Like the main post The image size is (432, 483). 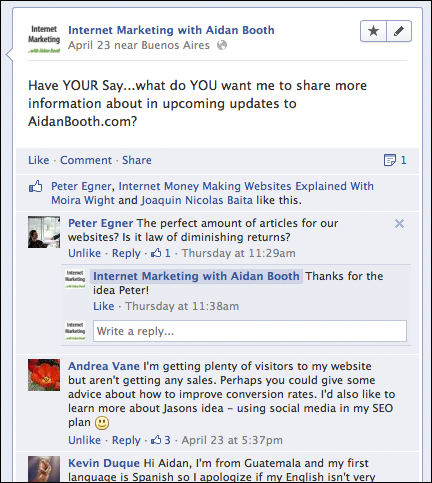point(39,160)
